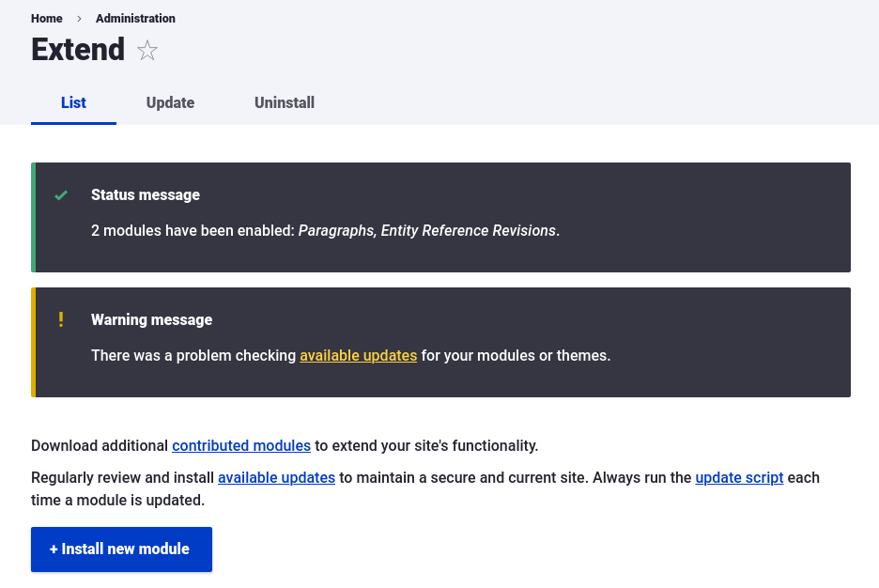Viewport: 879px width, 588px height.
Task: Click the '2 modules have been enabled' text
Action: coord(193,230)
